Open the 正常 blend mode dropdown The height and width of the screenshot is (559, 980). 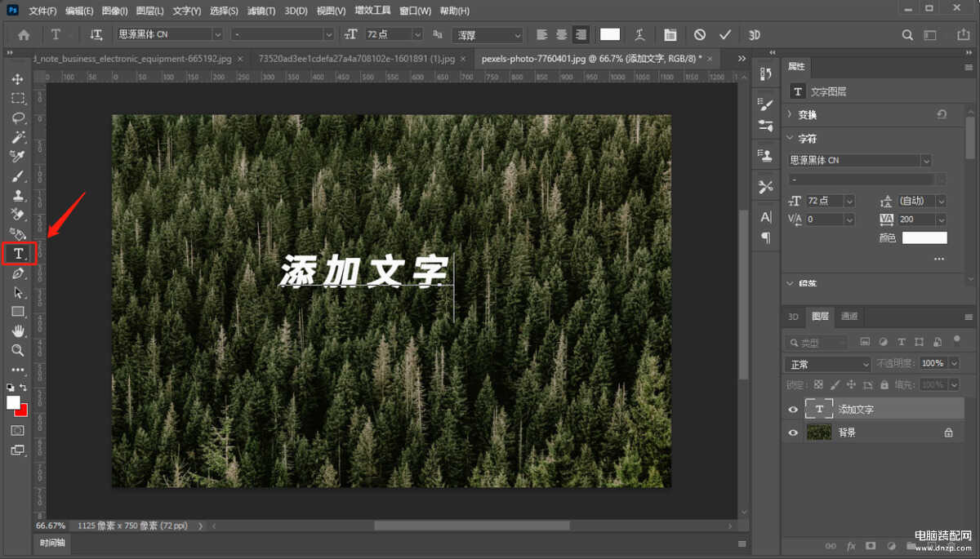827,364
